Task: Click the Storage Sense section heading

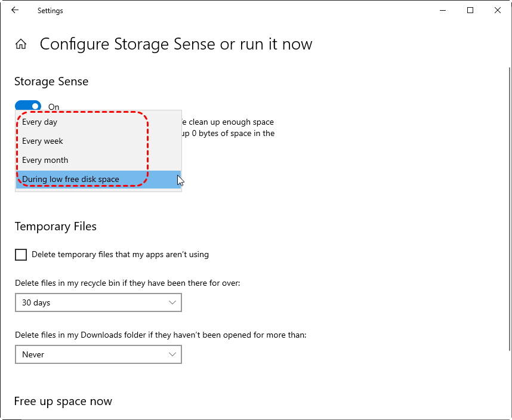Action: [x=51, y=81]
